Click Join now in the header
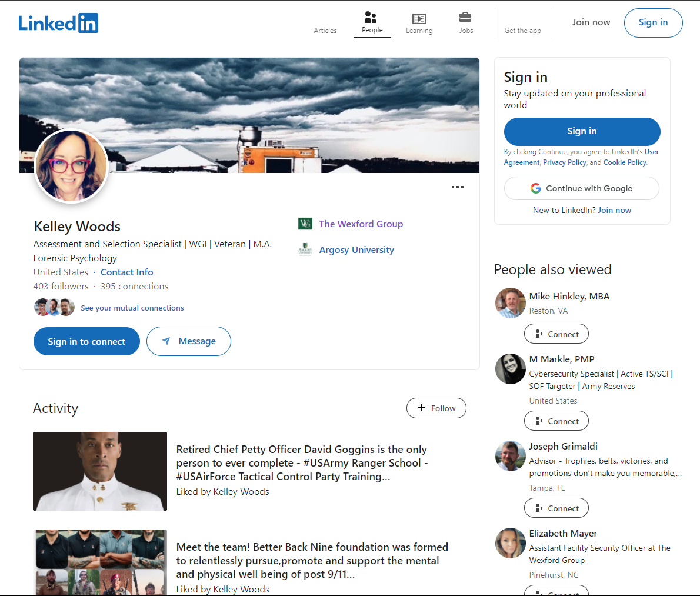Screen dimensions: 700x596 pos(591,22)
